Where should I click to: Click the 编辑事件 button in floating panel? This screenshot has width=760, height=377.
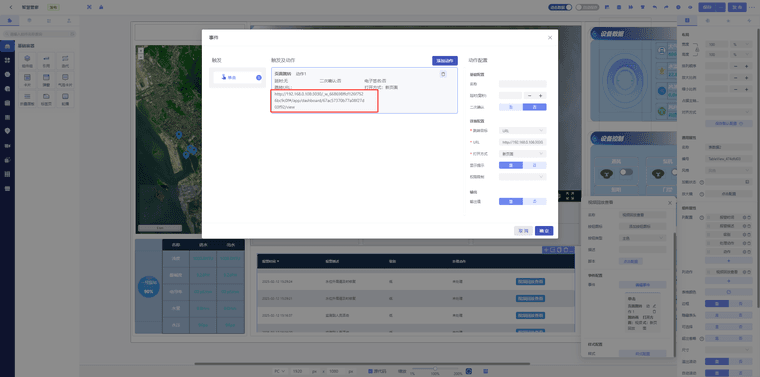tap(643, 284)
